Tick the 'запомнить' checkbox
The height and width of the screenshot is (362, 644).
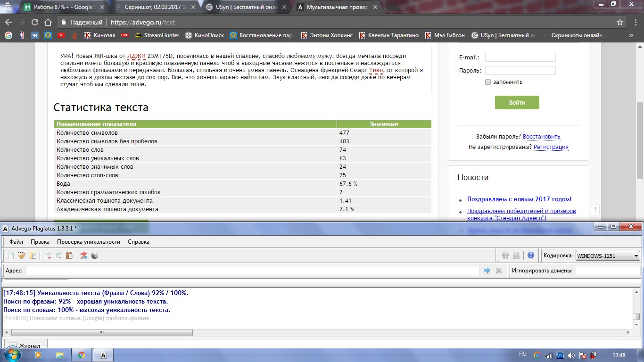(488, 82)
